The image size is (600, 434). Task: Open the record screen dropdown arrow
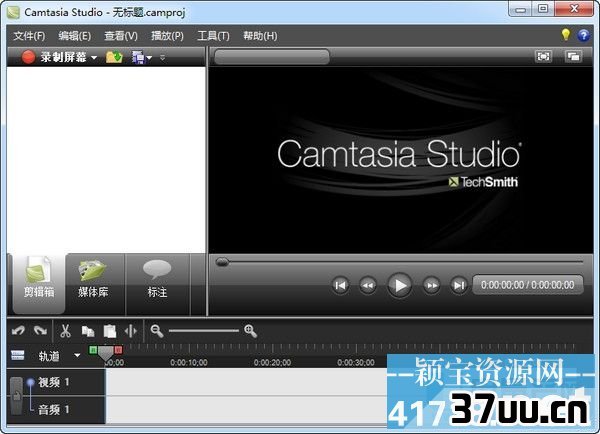(x=94, y=58)
